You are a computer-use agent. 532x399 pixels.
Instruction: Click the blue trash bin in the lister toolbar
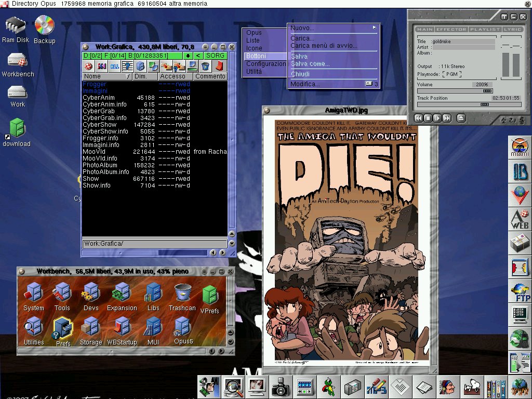205,66
